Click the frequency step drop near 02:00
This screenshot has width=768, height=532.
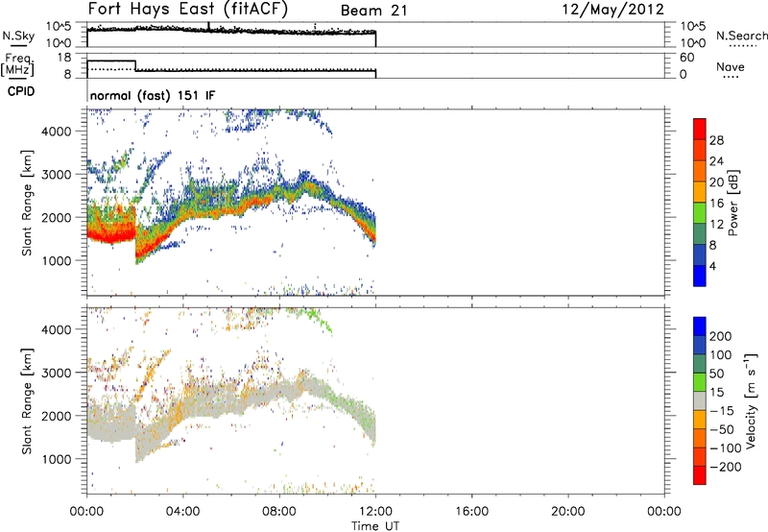pos(135,66)
